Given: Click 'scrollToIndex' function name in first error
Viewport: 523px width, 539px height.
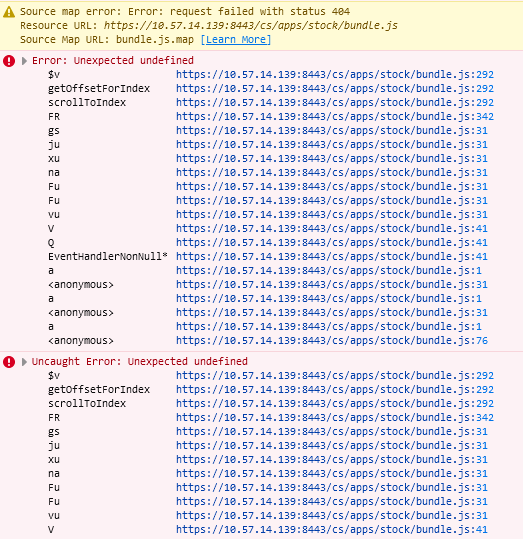Looking at the screenshot, I should tap(87, 103).
